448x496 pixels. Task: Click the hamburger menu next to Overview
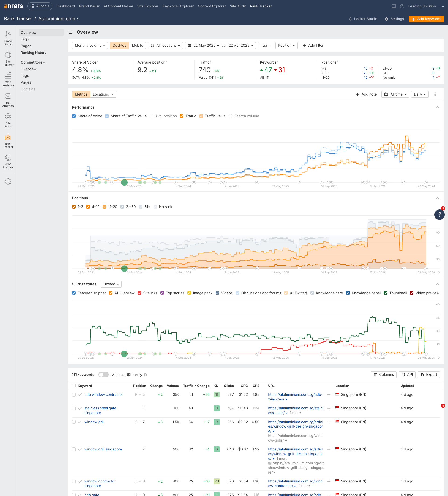point(70,32)
